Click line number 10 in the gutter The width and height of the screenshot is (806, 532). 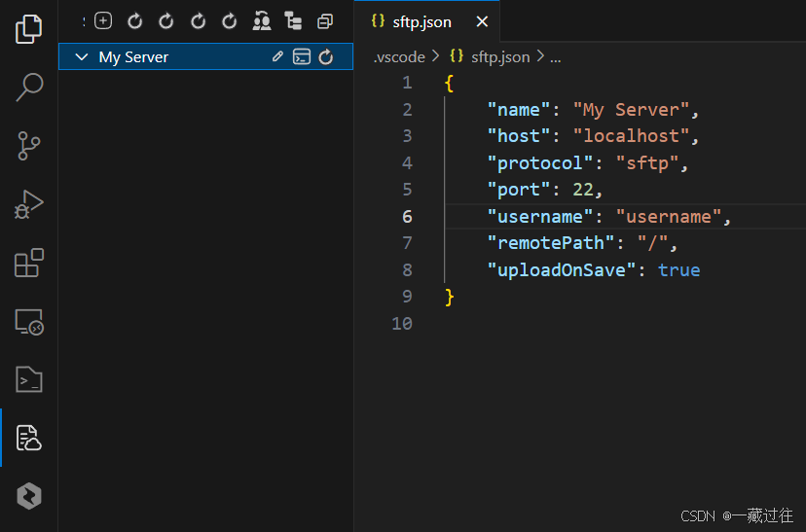click(x=402, y=324)
